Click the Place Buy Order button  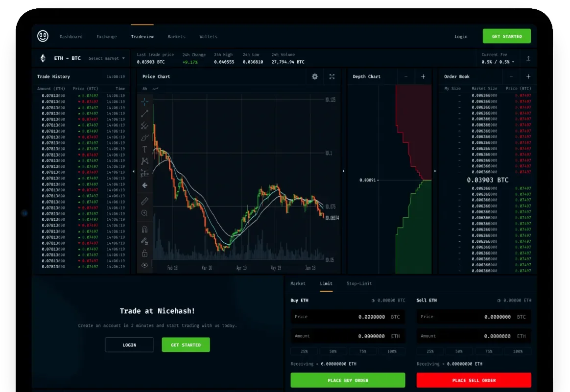point(348,380)
